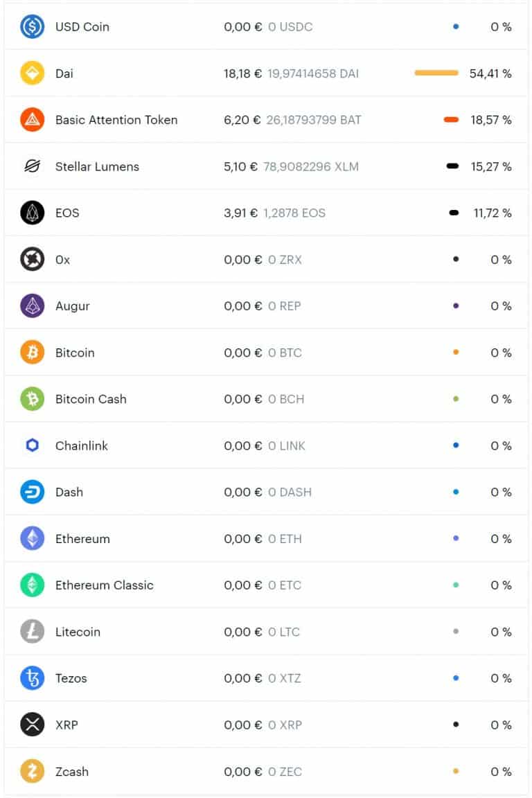
Task: Click the Basic Attention Token icon
Action: click(32, 120)
